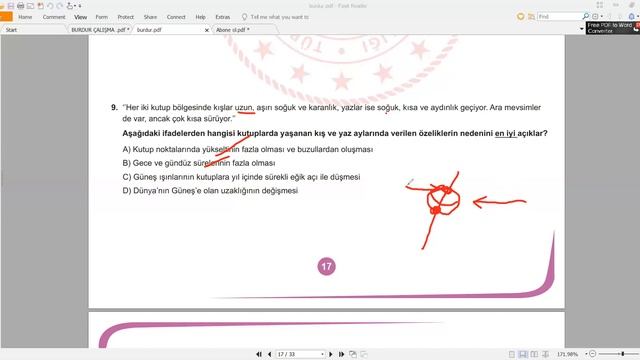
Task: Click the next view icon in status bar
Action: tap(363, 354)
